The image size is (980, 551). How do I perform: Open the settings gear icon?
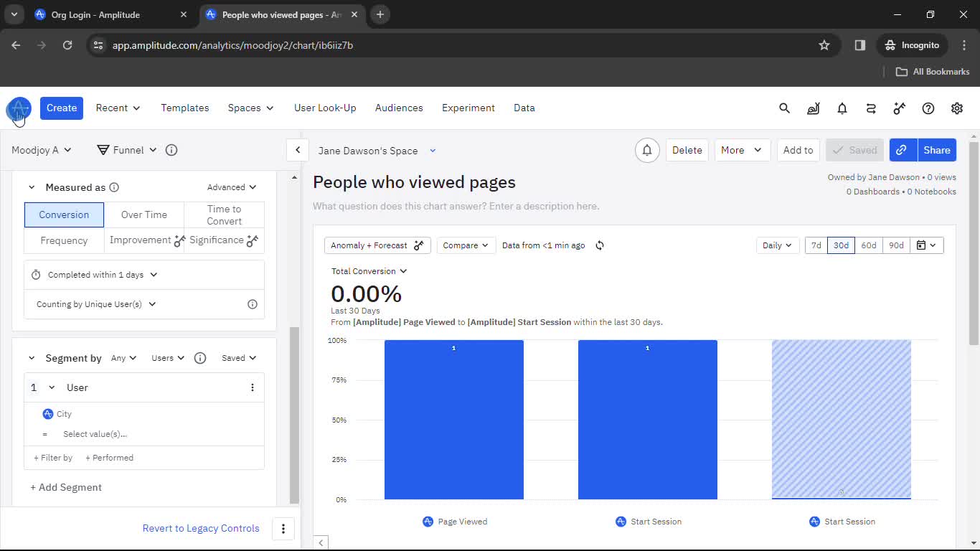[x=957, y=108]
